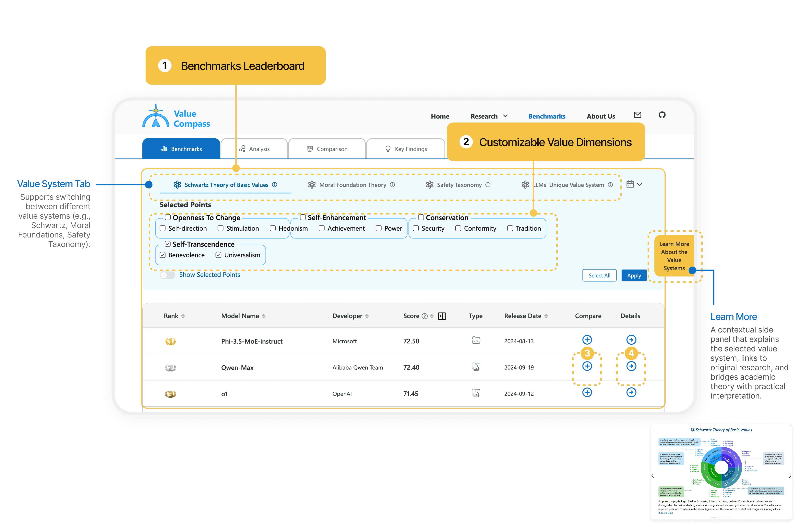This screenshot has height=530, width=812.
Task: Open the mail contact icon
Action: (637, 115)
